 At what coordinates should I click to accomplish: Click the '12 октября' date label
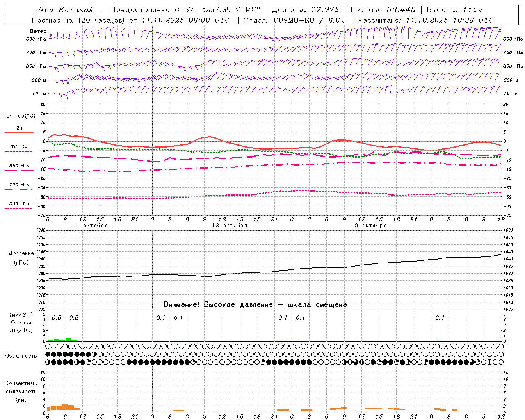pyautogui.click(x=229, y=226)
